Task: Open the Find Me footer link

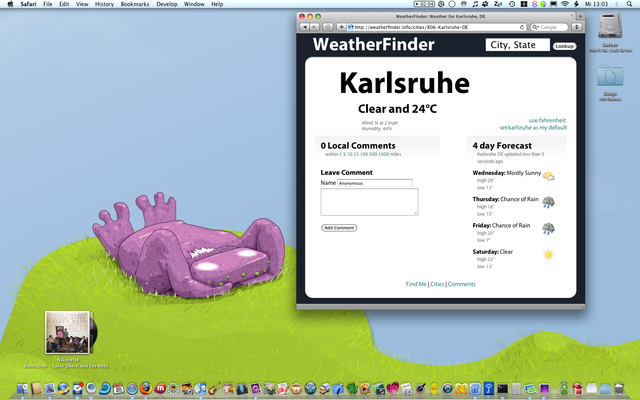Action: pyautogui.click(x=416, y=284)
